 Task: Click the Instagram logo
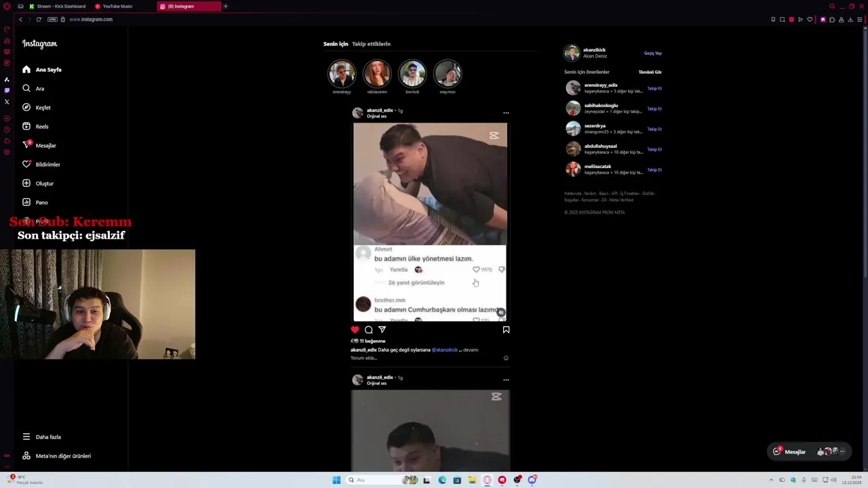(39, 44)
